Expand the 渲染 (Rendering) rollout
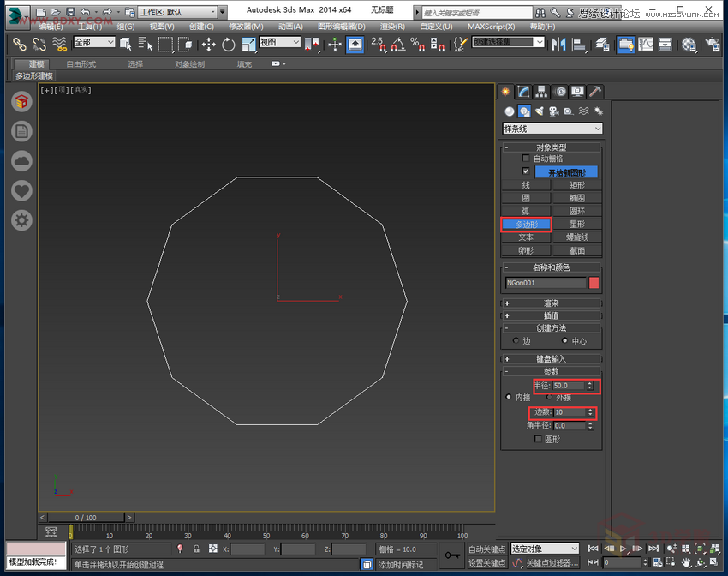The image size is (728, 576). coord(551,303)
